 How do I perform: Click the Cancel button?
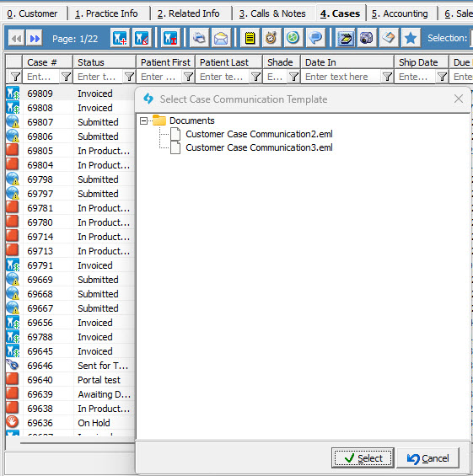point(427,458)
